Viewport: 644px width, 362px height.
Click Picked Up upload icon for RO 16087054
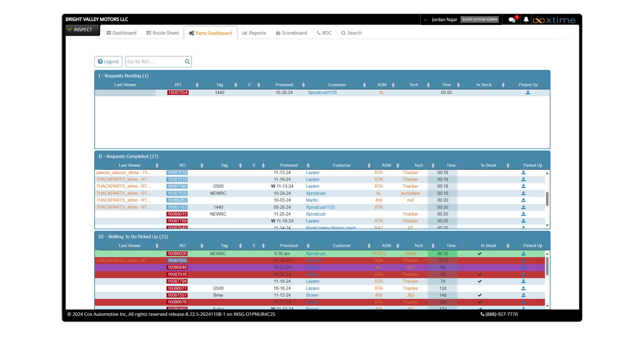[528, 93]
